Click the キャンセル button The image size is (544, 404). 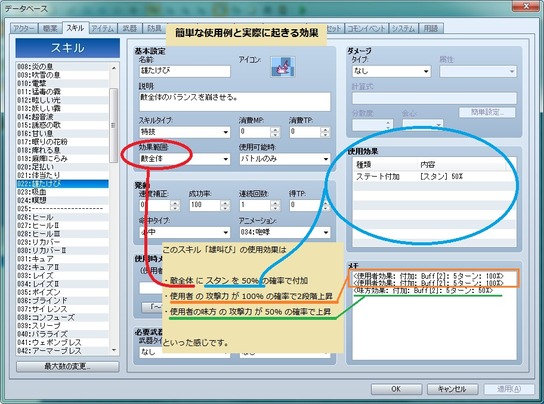[x=452, y=389]
